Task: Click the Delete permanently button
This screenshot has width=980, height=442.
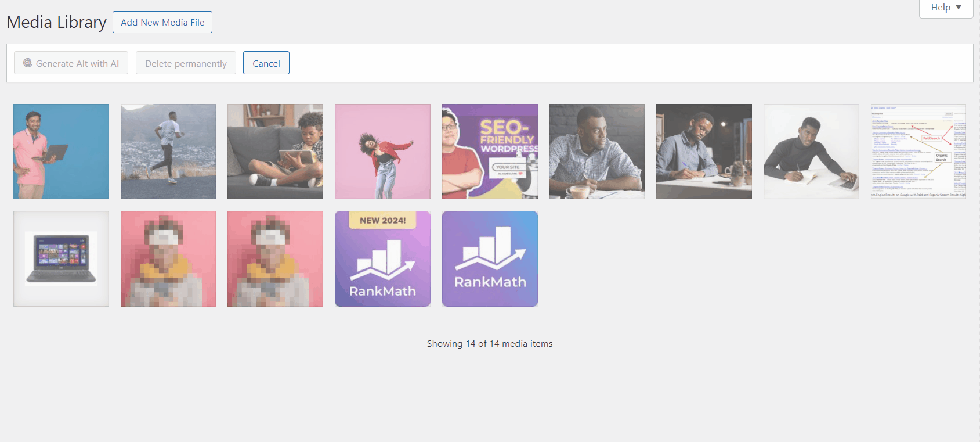Action: pyautogui.click(x=186, y=63)
